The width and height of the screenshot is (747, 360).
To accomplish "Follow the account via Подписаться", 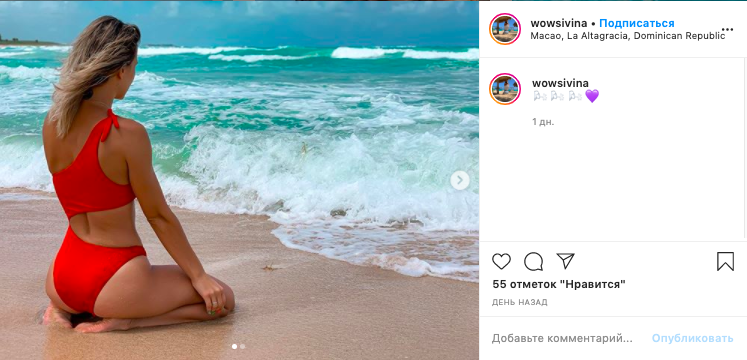I will (637, 23).
